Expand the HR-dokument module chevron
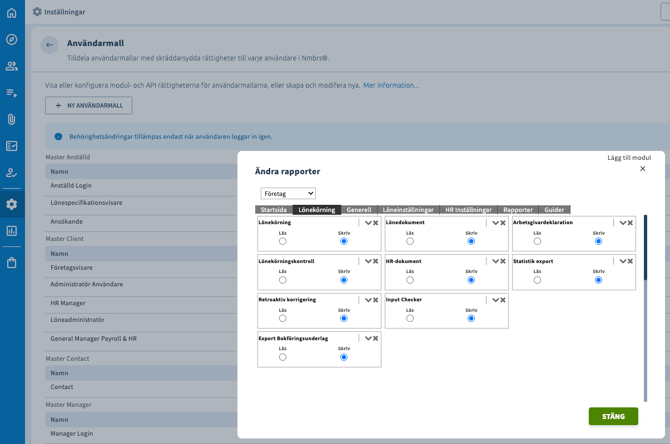The width and height of the screenshot is (670, 444). pyautogui.click(x=495, y=261)
